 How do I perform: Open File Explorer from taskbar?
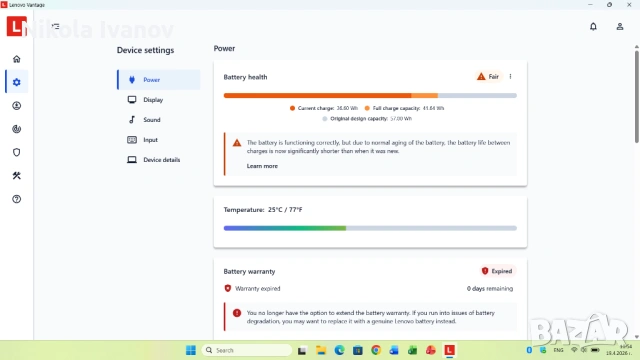tap(321, 350)
